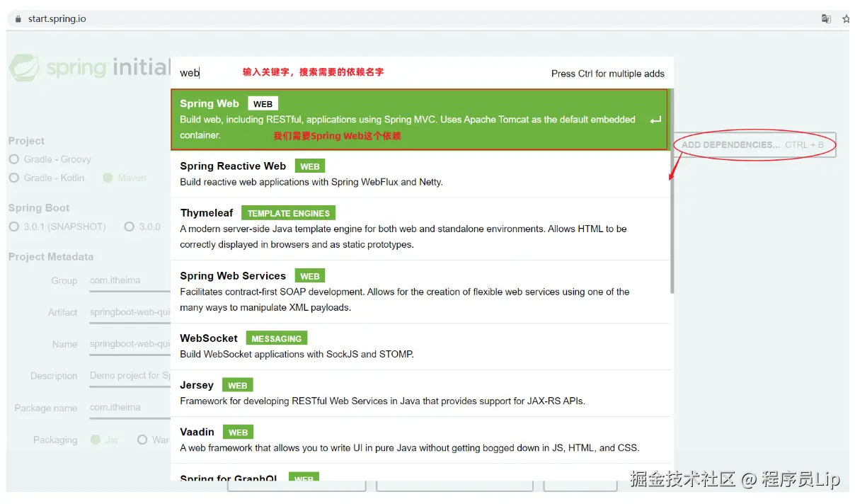The width and height of the screenshot is (855, 504).
Task: Select the Gradle - Groovy radio button
Action: (x=14, y=159)
